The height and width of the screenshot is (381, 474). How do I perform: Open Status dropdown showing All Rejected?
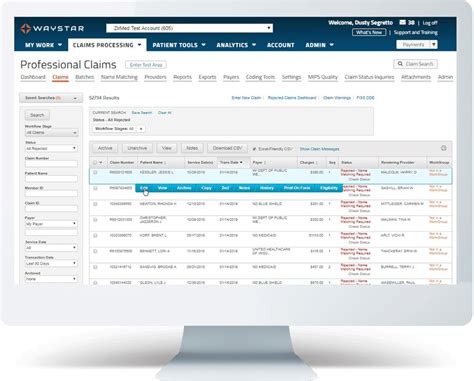[51, 148]
